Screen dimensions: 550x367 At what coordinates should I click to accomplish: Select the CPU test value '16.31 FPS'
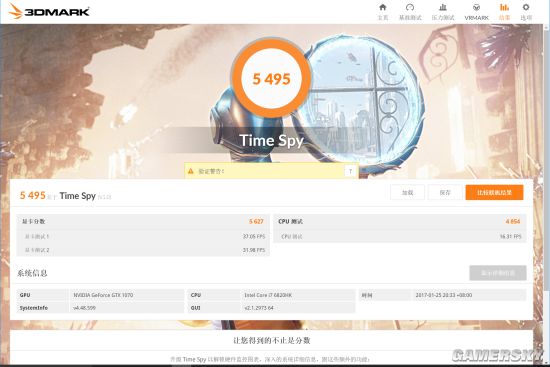point(510,236)
